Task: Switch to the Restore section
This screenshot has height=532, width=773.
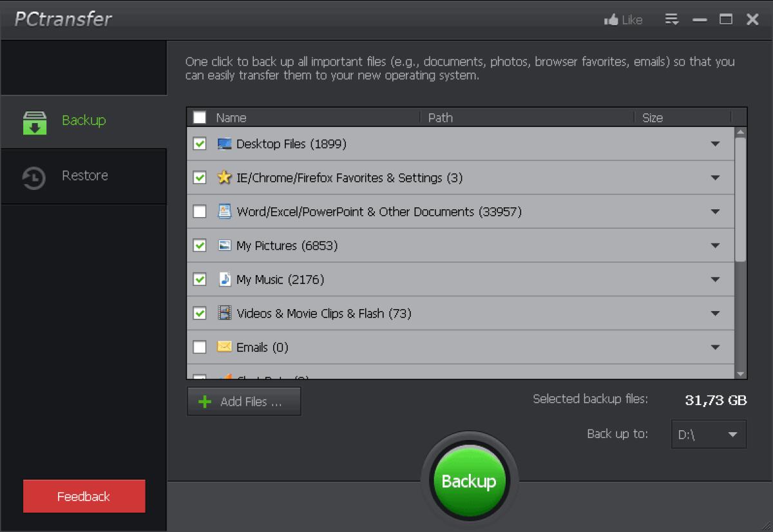Action: coord(84,176)
